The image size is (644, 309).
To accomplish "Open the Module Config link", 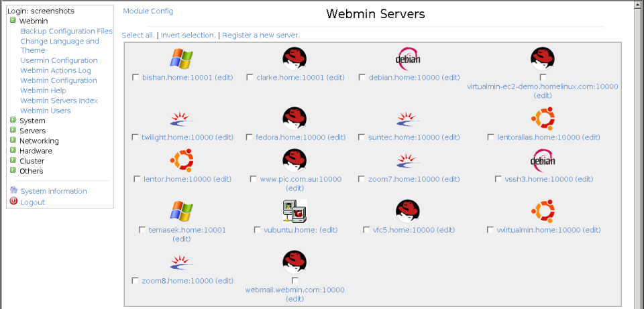I will (148, 11).
